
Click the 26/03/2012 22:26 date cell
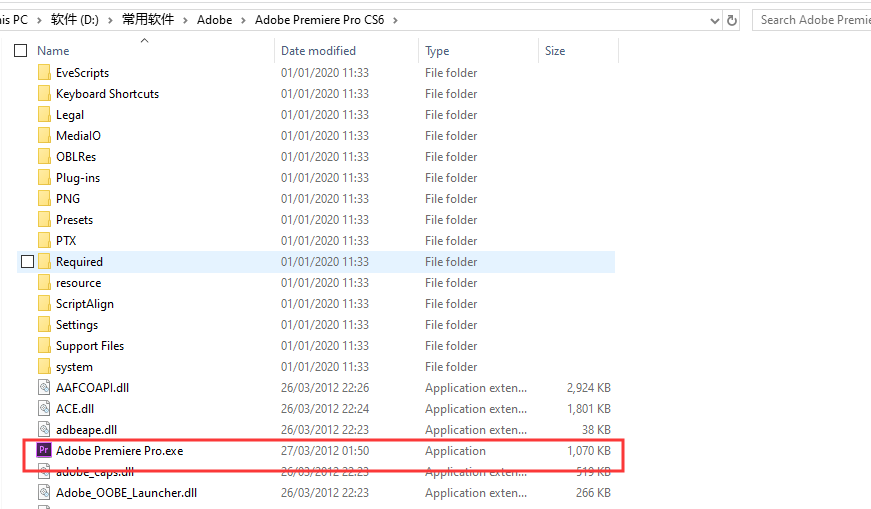point(325,388)
